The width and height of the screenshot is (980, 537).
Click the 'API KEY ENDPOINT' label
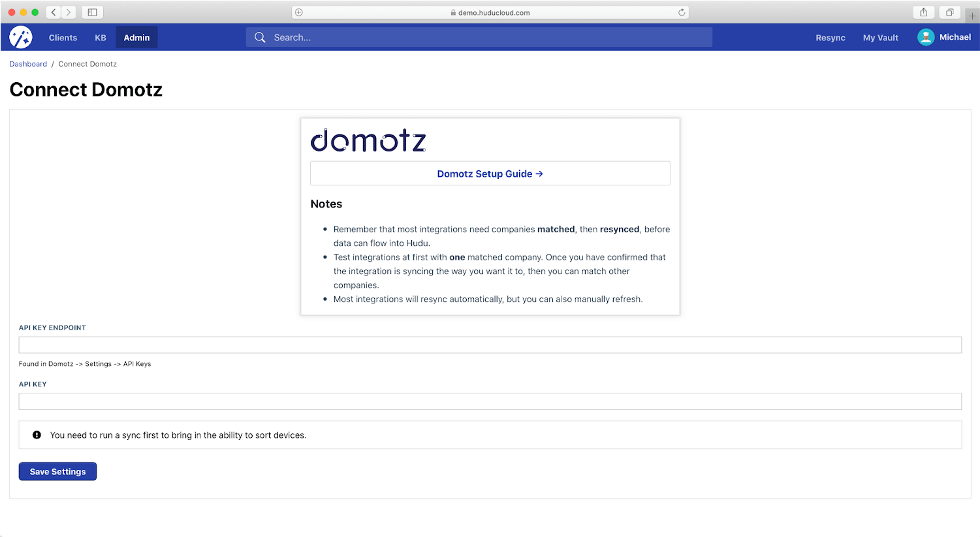tap(52, 328)
